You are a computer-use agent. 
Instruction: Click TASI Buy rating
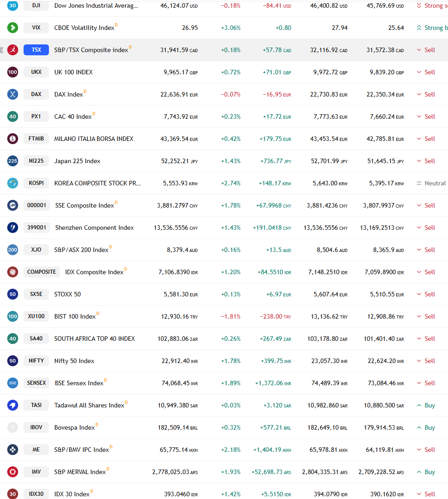(x=426, y=406)
